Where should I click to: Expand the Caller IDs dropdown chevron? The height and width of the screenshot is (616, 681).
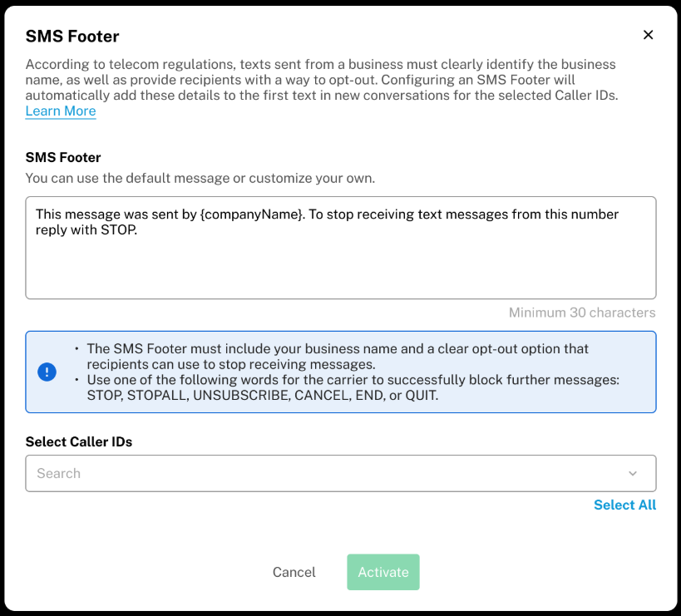633,474
